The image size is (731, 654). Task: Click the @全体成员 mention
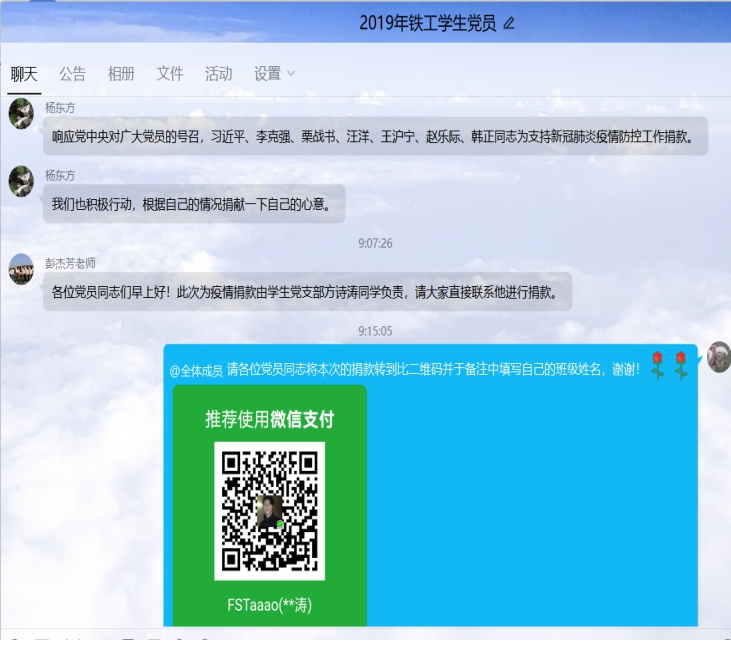pos(196,371)
